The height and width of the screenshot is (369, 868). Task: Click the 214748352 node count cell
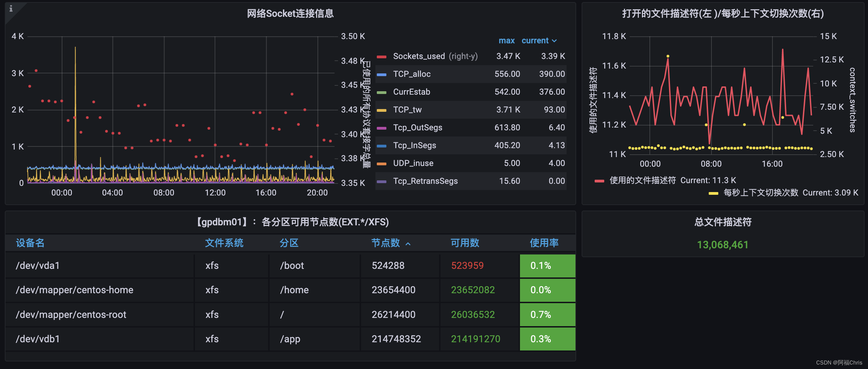point(400,339)
